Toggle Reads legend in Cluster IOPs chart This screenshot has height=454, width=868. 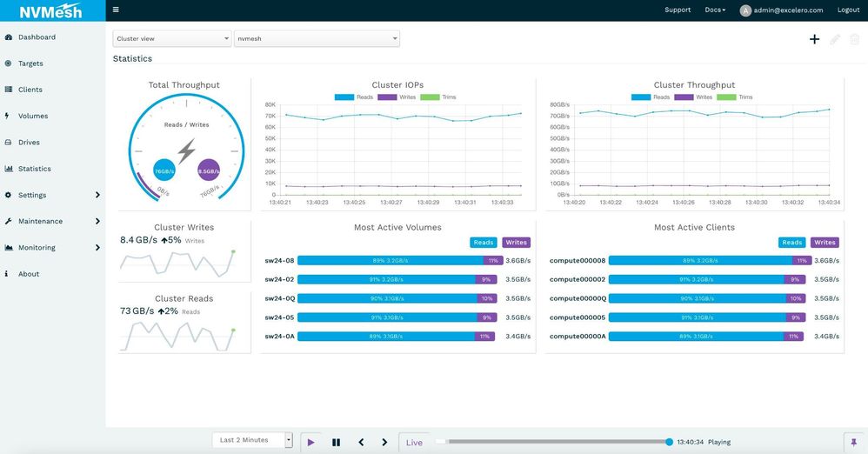click(354, 97)
